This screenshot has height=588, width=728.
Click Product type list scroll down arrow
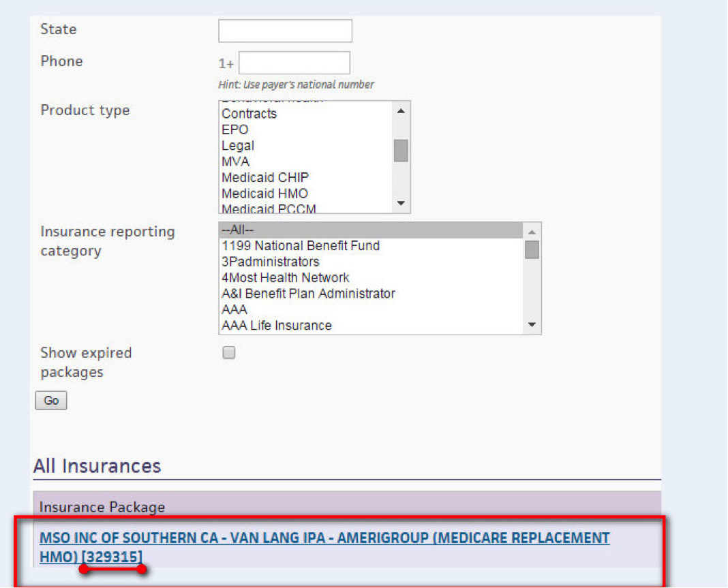[401, 204]
